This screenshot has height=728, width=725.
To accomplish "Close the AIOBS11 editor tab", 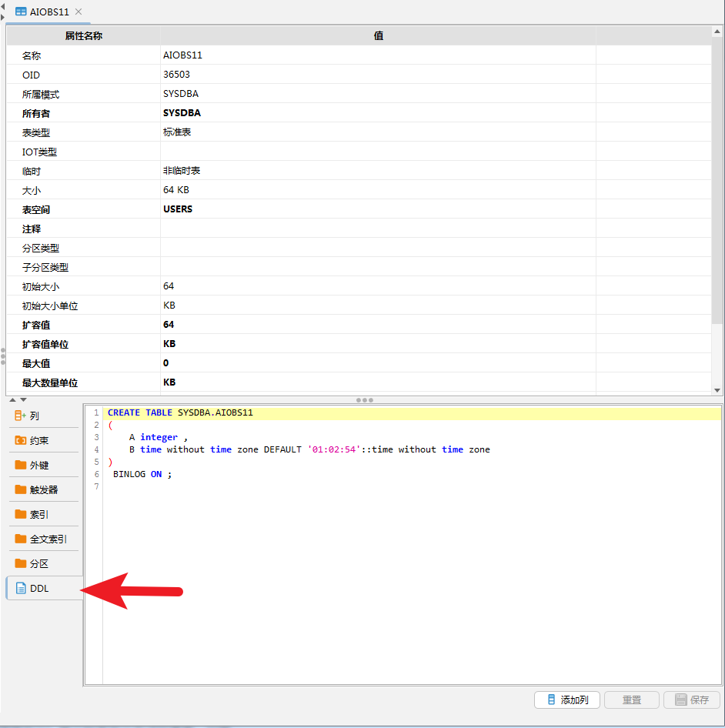I will point(79,12).
